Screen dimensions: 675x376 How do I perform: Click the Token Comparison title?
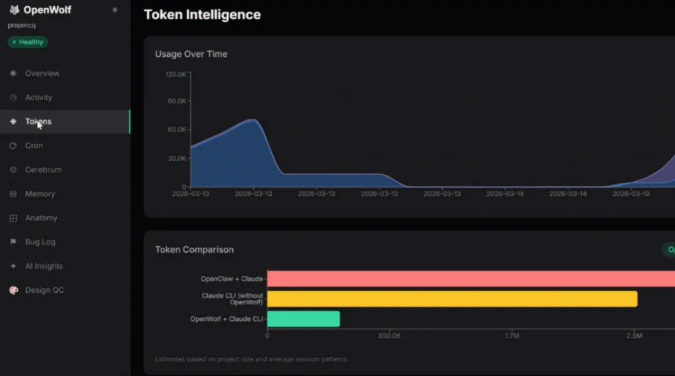click(194, 250)
